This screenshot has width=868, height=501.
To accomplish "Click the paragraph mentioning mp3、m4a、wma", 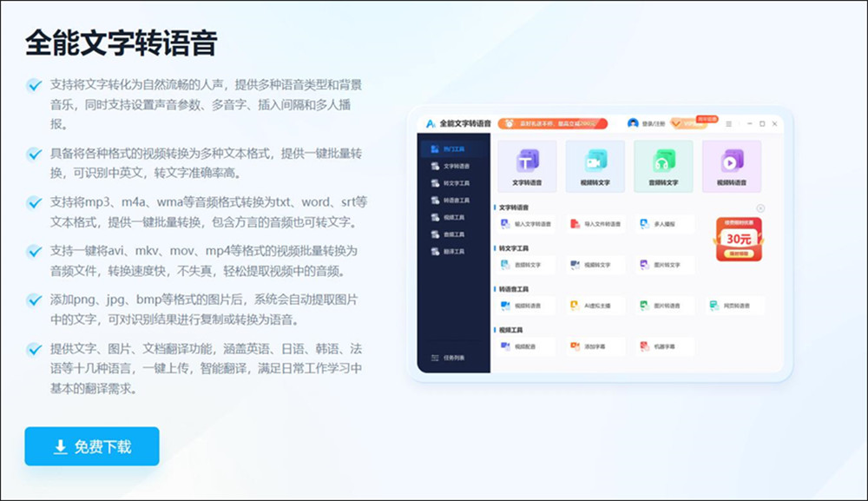I will pos(208,212).
